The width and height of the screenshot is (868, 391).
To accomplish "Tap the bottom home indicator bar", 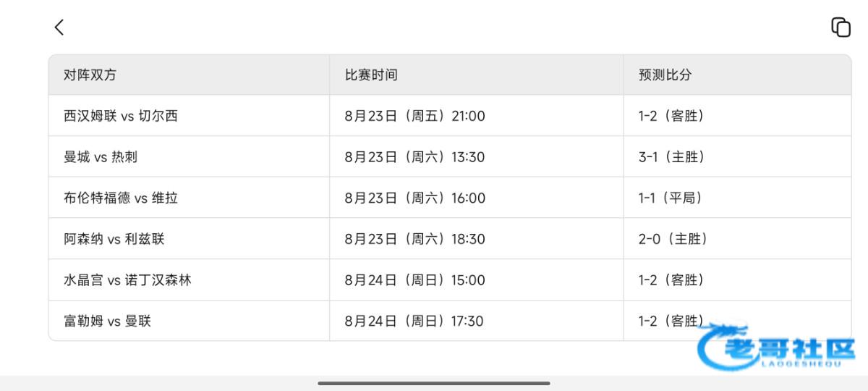I will [434, 383].
